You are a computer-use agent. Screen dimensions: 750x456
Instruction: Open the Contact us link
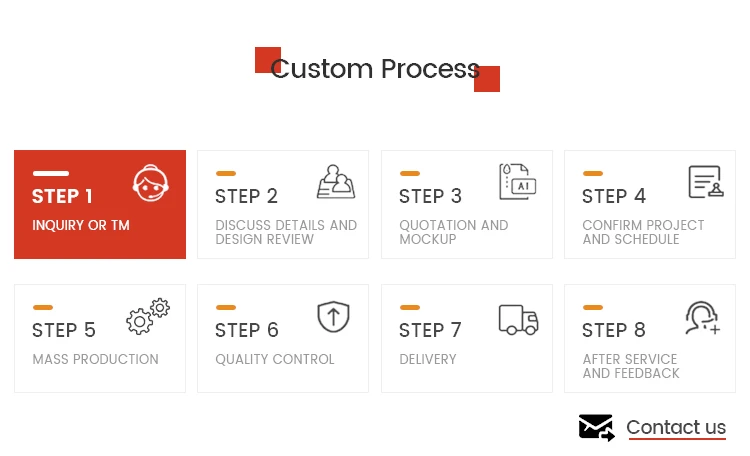pyautogui.click(x=676, y=427)
